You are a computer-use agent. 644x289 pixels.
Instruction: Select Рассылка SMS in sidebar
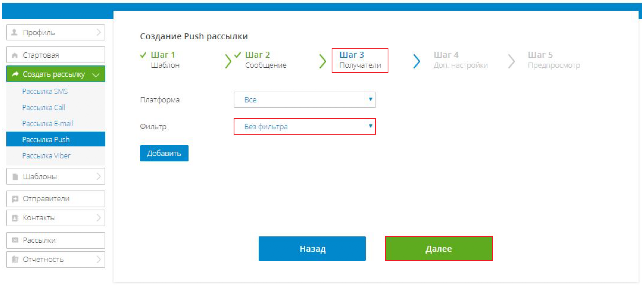(x=45, y=91)
